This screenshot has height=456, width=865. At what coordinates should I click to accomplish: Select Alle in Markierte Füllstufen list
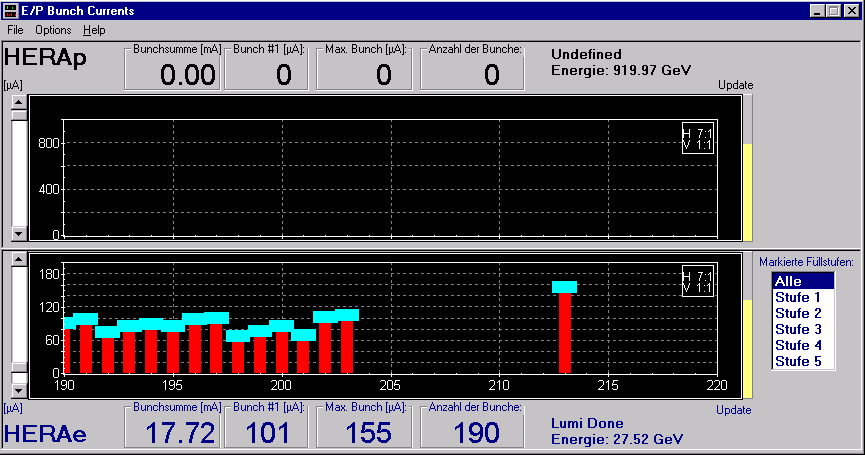point(803,281)
